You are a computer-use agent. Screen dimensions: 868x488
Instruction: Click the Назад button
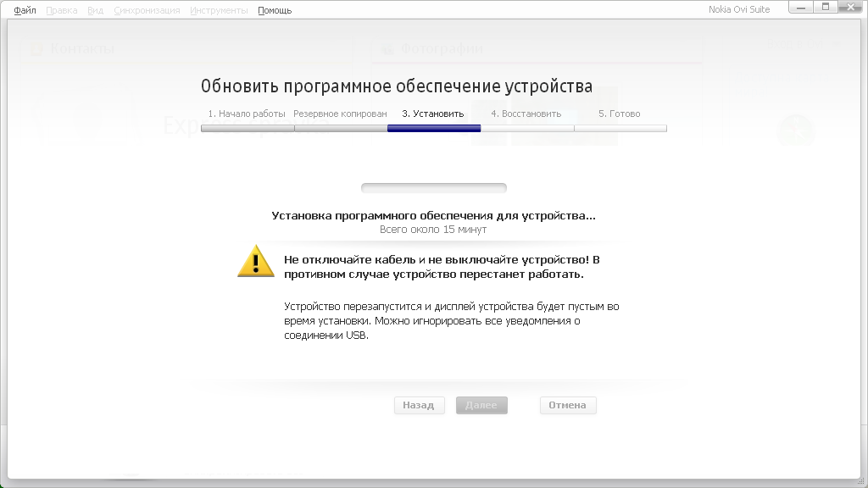419,405
